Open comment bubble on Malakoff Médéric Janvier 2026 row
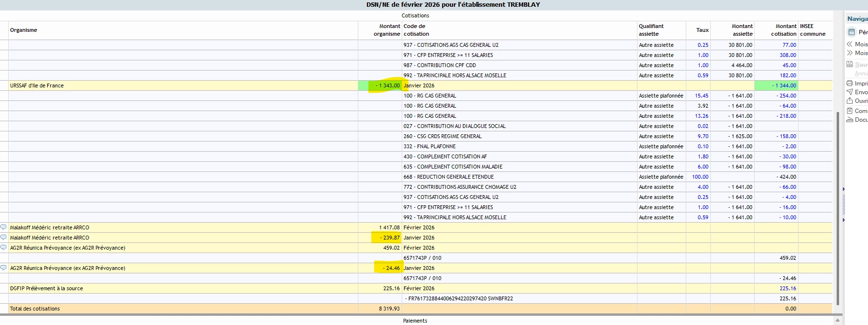 click(4, 237)
